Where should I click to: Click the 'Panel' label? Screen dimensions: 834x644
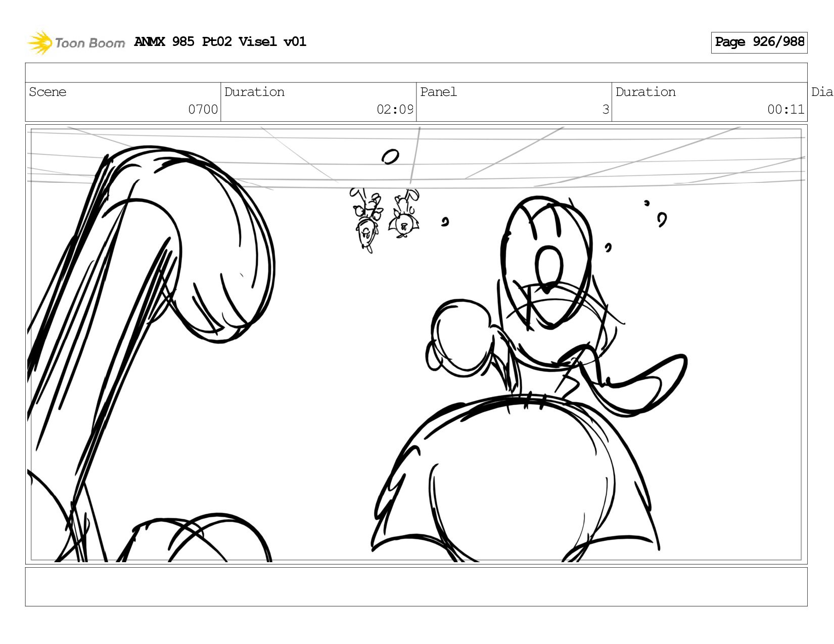[438, 92]
